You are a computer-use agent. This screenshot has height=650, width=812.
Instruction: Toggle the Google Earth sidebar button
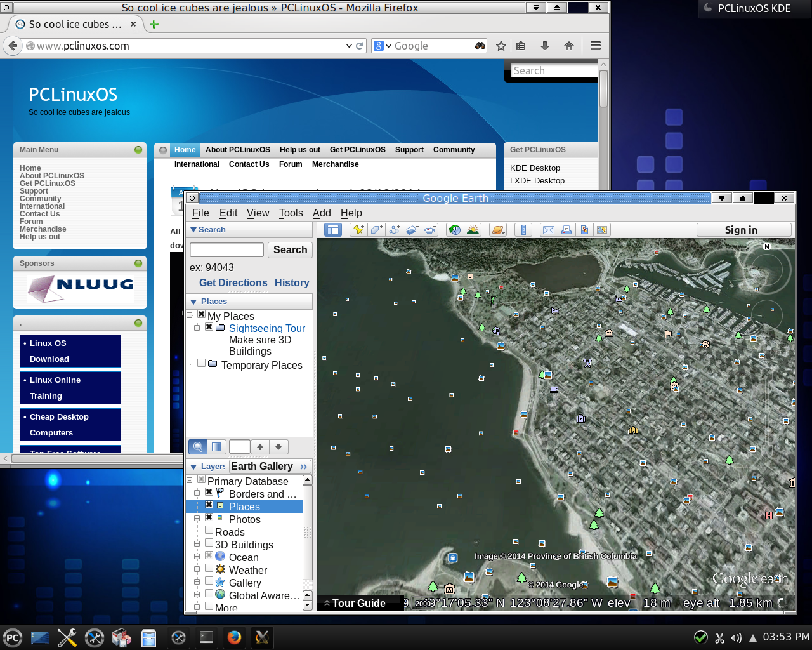tap(333, 230)
